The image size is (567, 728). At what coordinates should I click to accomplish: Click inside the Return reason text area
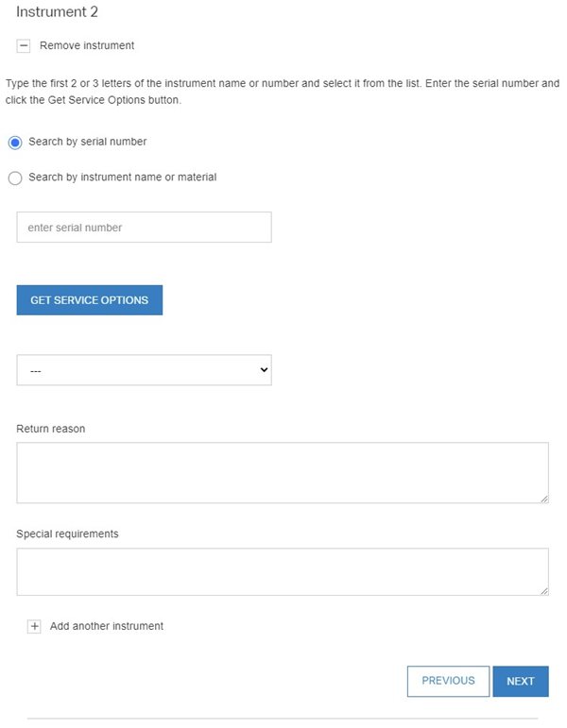point(282,472)
